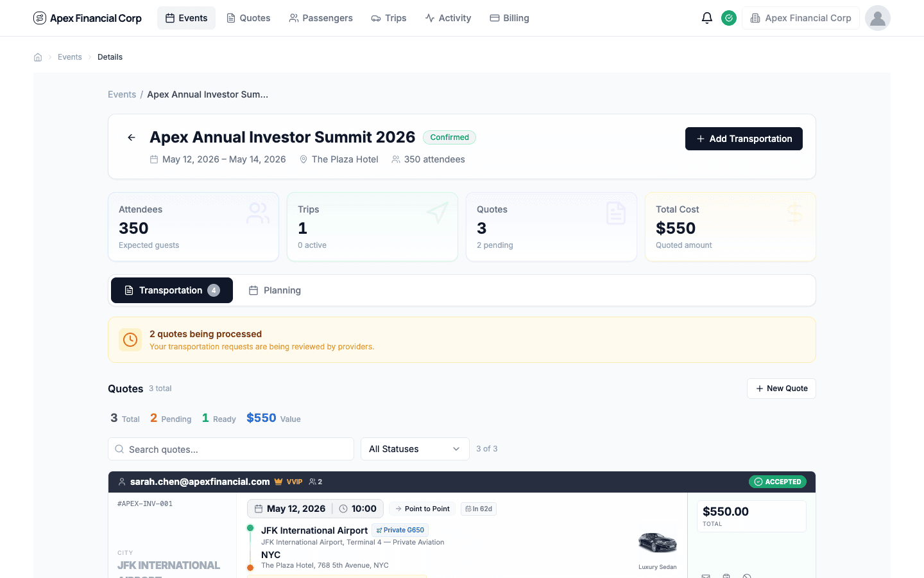The image size is (924, 578).
Task: Select the Activity pulse icon
Action: (429, 18)
